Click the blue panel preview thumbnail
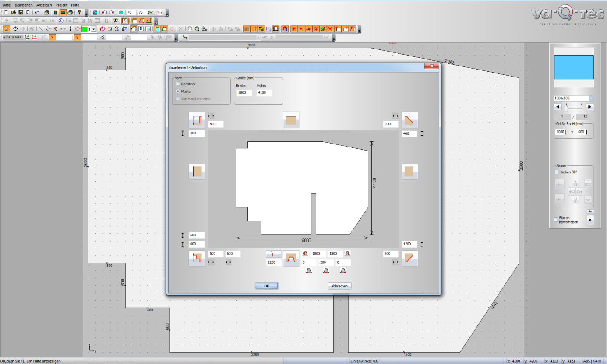 574,67
